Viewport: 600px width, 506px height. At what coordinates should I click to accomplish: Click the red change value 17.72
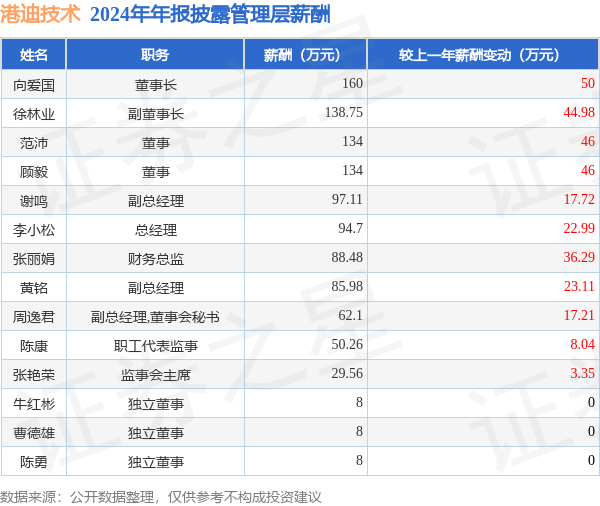click(579, 199)
